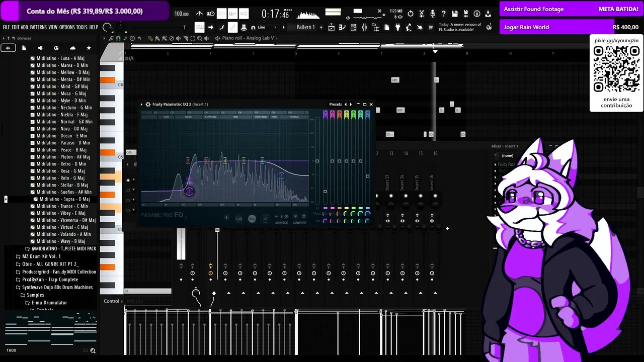Expand Obie - ALL GENRE KIT PT 2 folder

[x=47, y=264]
